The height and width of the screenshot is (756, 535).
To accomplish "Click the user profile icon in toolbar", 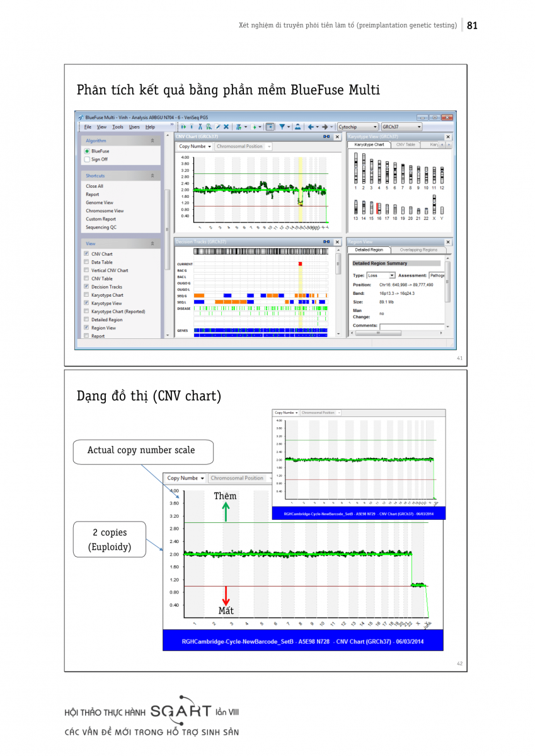I will (x=297, y=127).
